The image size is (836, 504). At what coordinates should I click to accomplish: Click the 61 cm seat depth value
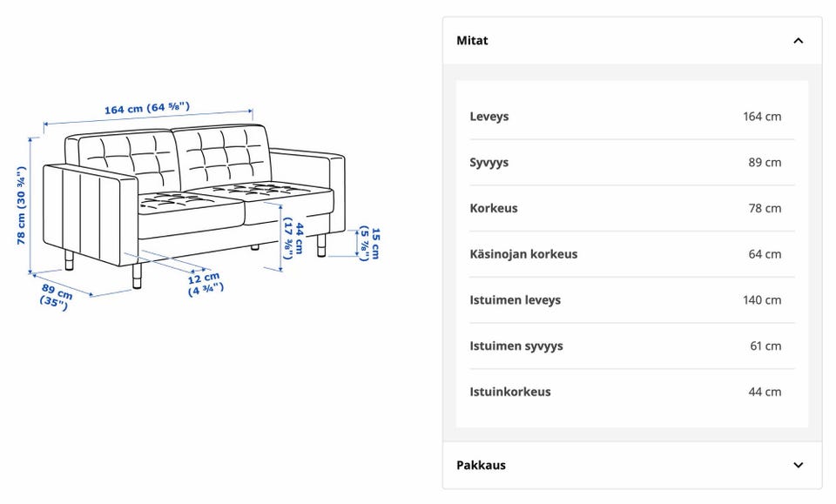(x=765, y=346)
